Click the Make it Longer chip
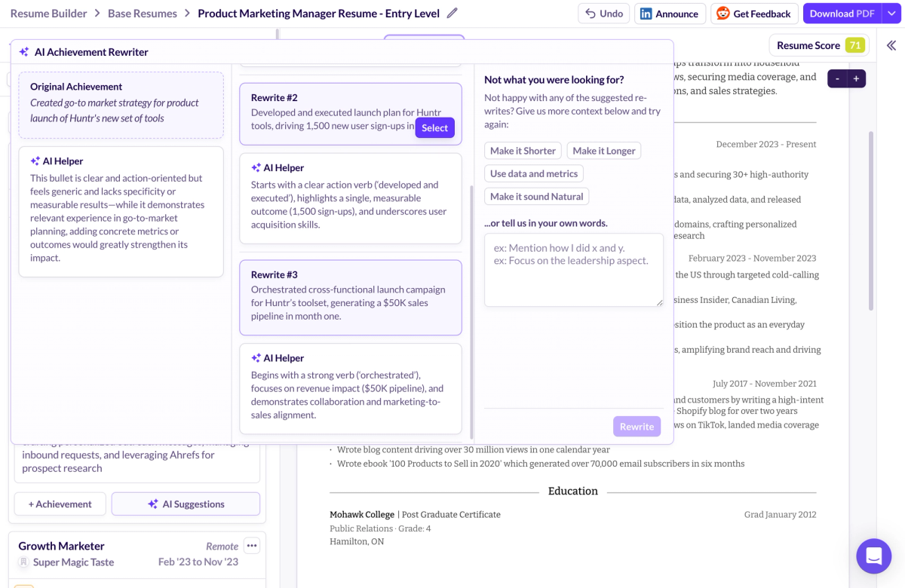905x588 pixels. pos(604,151)
